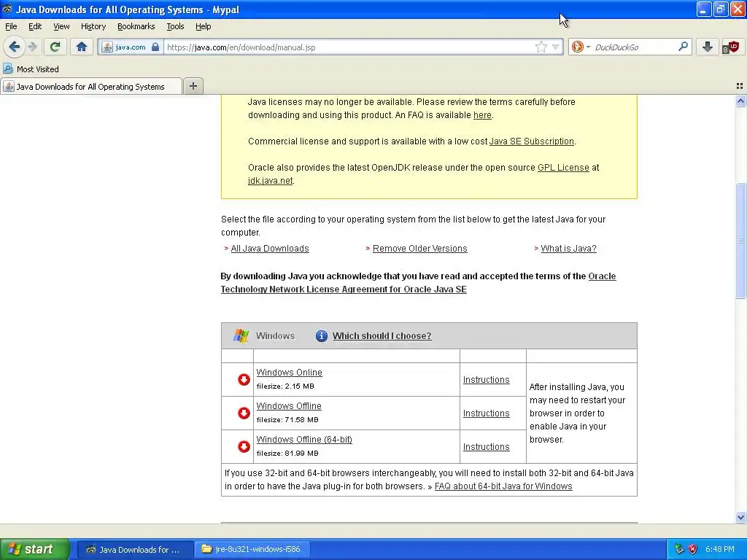Open the Windows Offline (64-bit) link
Image resolution: width=747 pixels, height=560 pixels.
pos(304,440)
